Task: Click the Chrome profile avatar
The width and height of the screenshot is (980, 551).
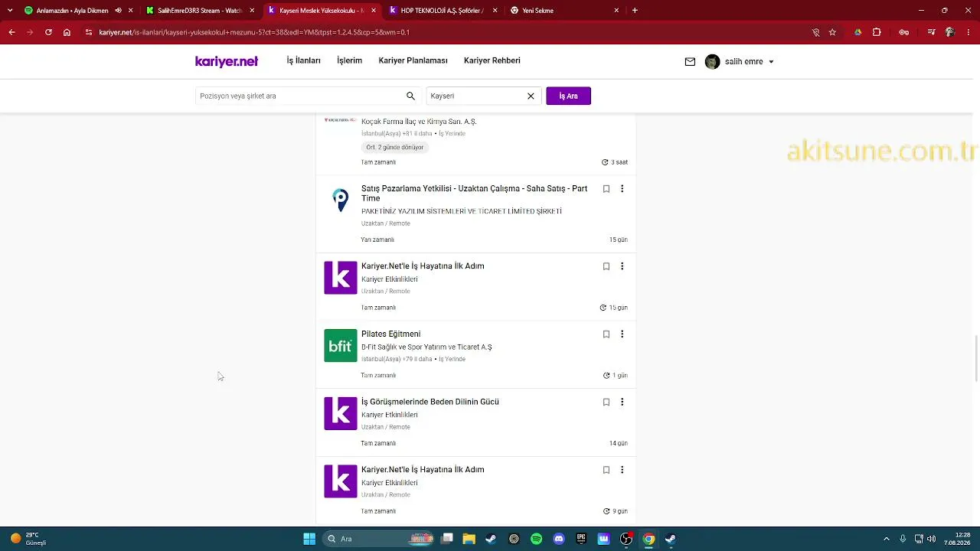Action: coord(950,32)
